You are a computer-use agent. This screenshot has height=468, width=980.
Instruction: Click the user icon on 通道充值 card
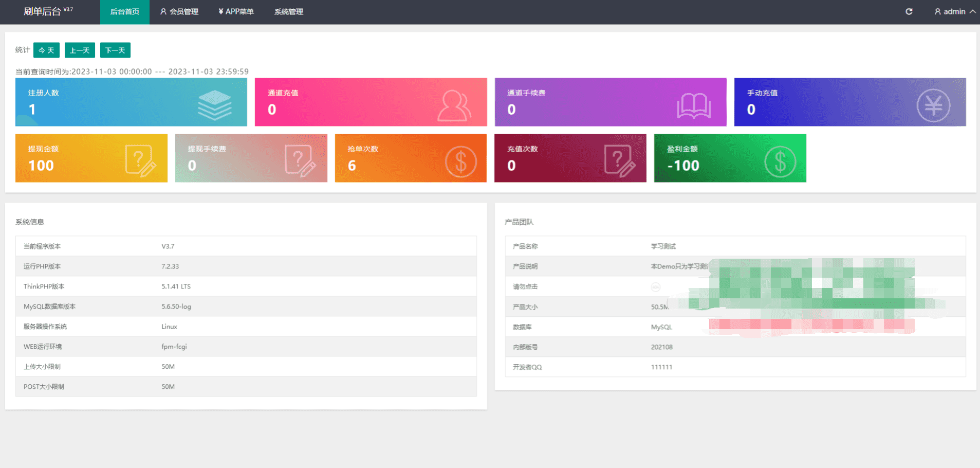pyautogui.click(x=454, y=105)
